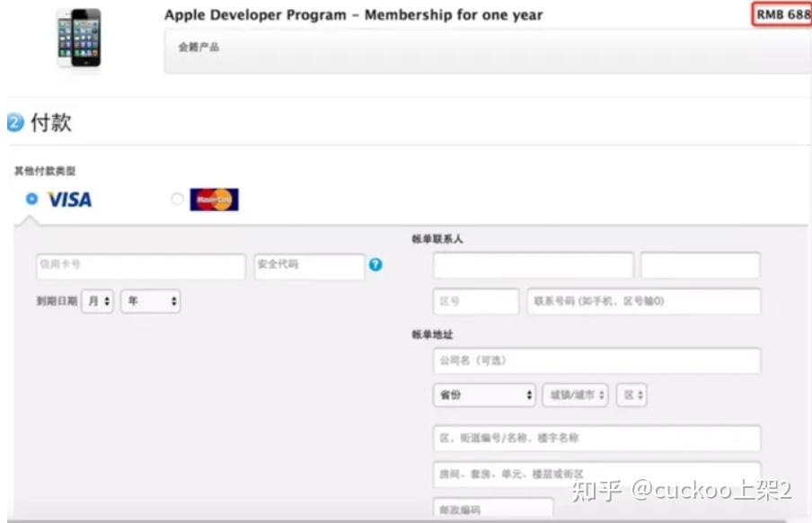Focus the 房间、套房、单元 address field

coord(597,474)
